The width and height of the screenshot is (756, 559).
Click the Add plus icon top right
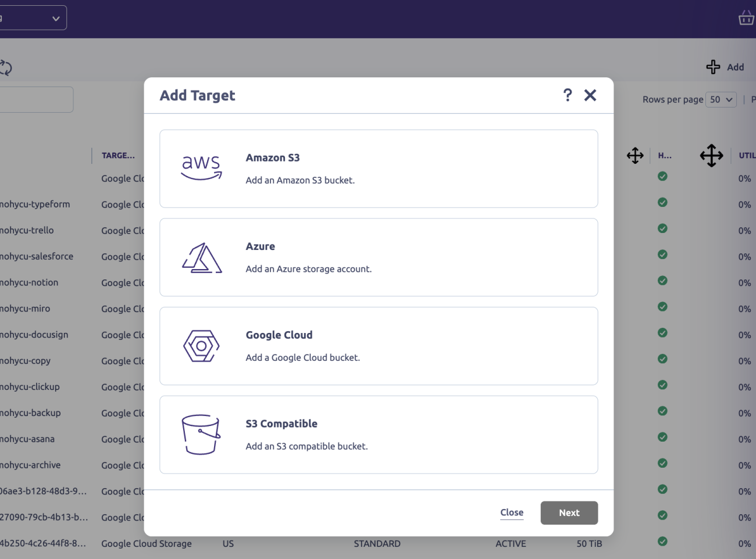pos(712,67)
